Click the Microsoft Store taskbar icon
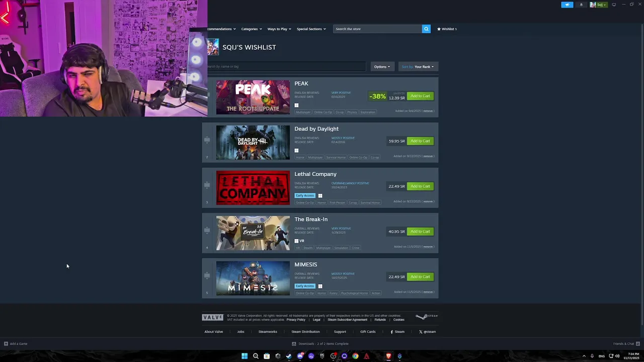This screenshot has height=362, width=644. [267, 356]
